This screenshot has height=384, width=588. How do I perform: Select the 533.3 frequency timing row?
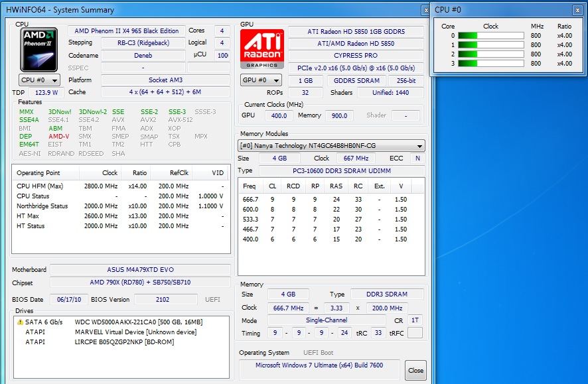[331, 219]
